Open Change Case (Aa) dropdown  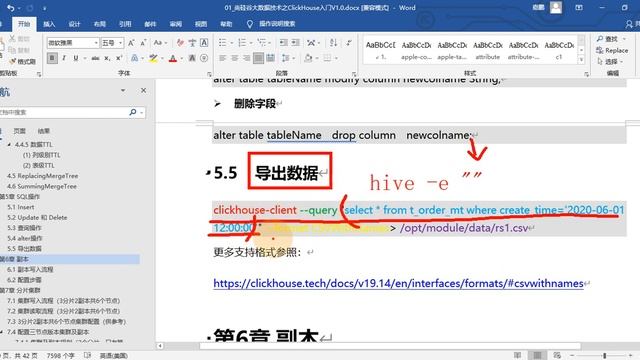click(159, 43)
